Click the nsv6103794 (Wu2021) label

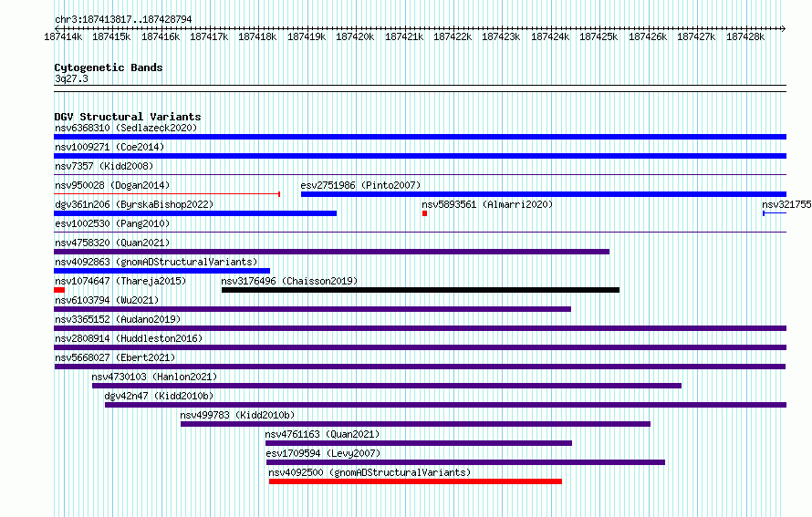107,300
